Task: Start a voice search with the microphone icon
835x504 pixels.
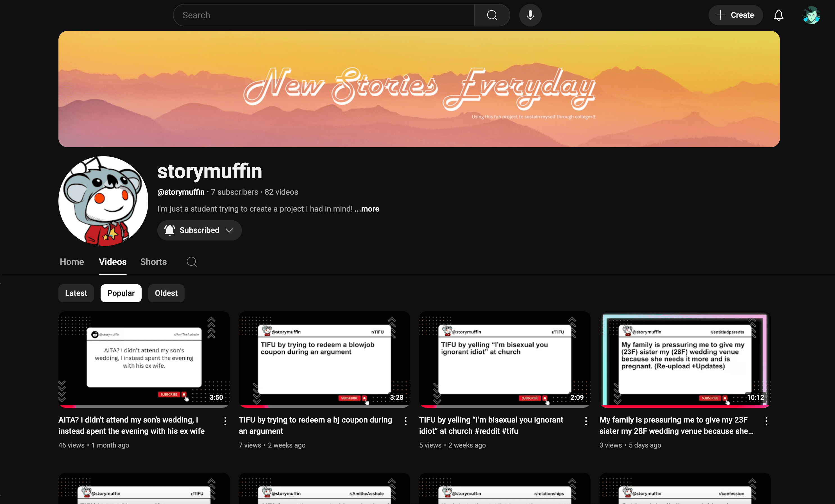Action: coord(530,15)
